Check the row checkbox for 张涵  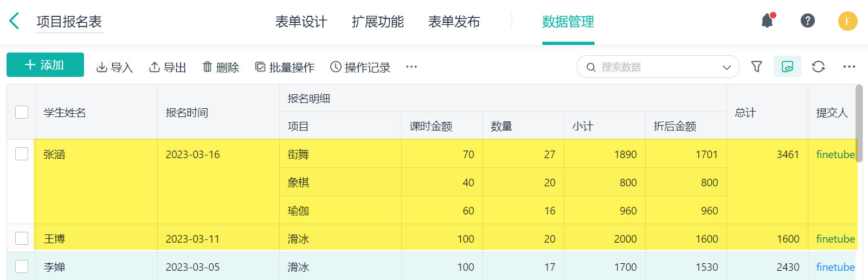[x=22, y=154]
